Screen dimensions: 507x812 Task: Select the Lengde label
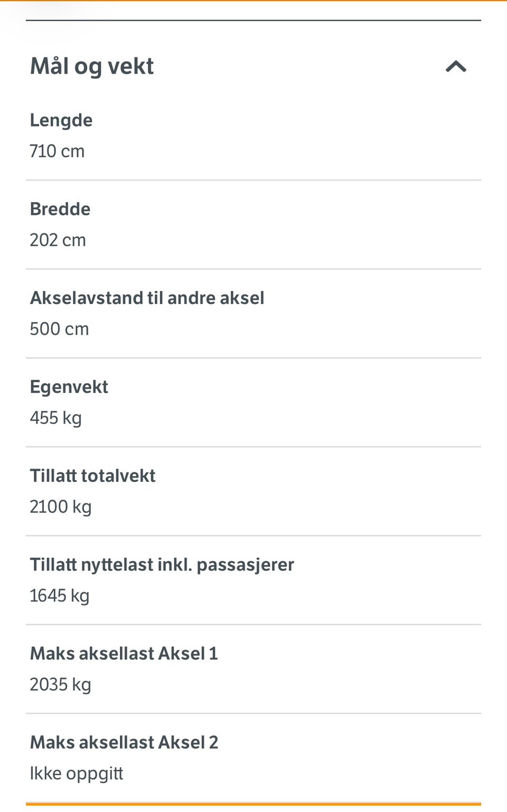pos(61,121)
